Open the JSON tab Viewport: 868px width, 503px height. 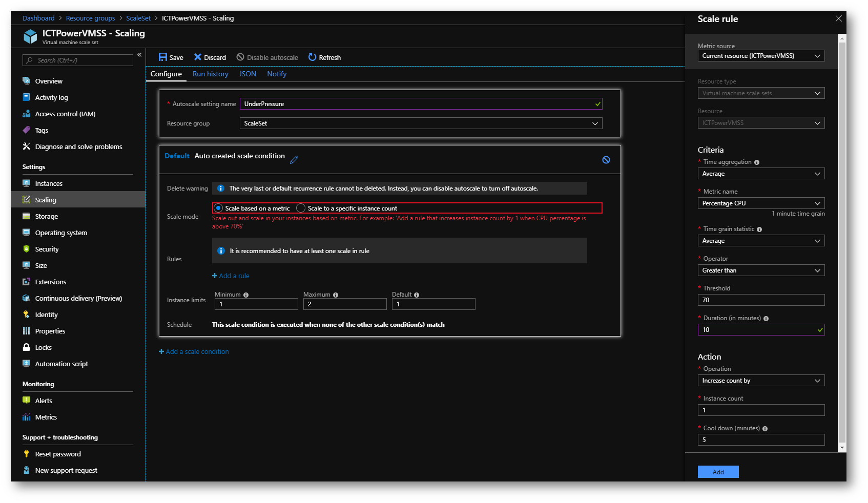click(x=247, y=74)
